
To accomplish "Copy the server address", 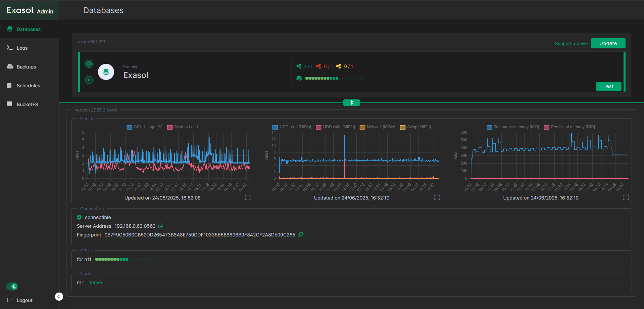I will 161,226.
